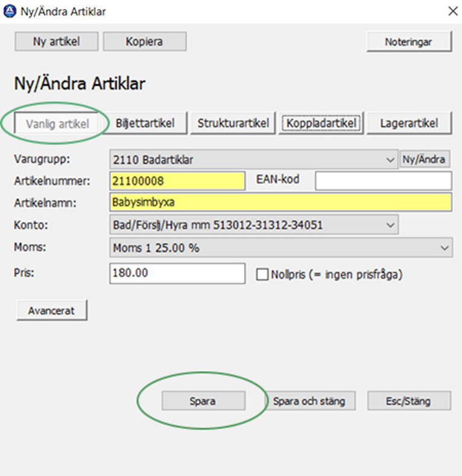
Task: Click into the EAN-kod field
Action: coord(384,181)
